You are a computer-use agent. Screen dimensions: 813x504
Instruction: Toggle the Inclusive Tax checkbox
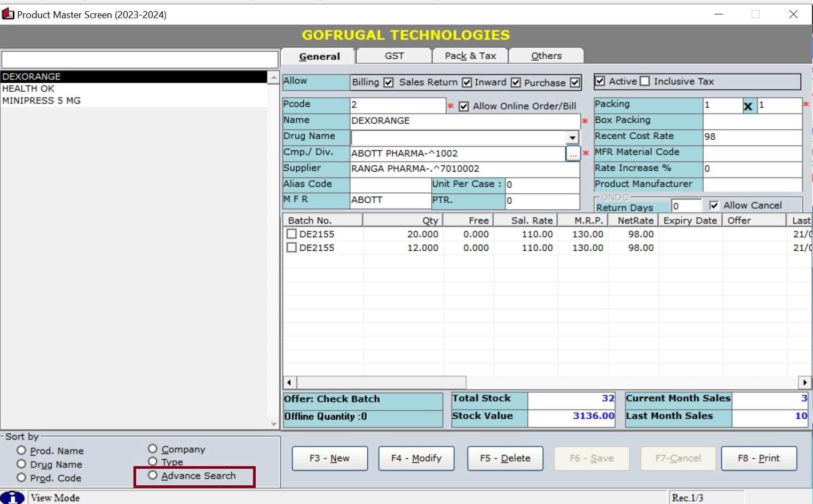click(645, 81)
